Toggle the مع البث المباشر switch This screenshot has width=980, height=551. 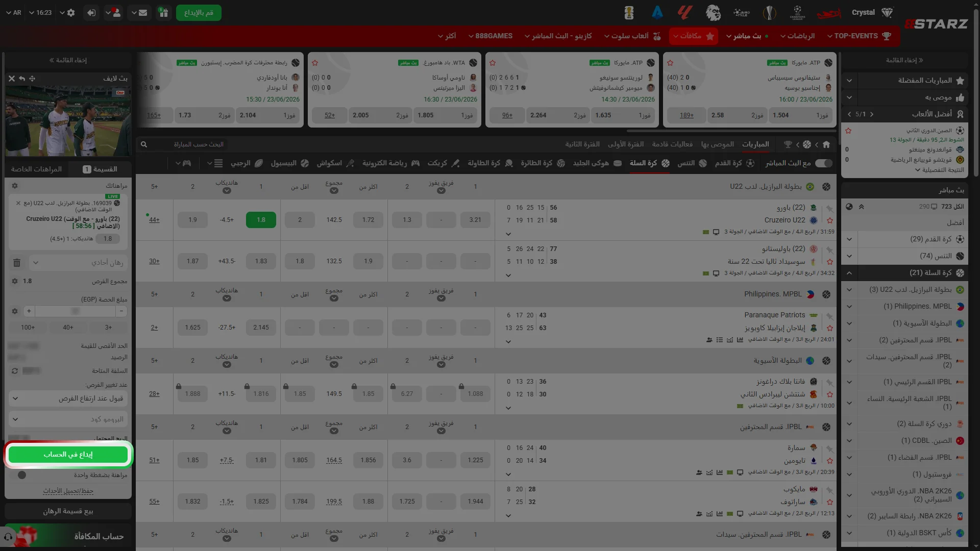824,163
